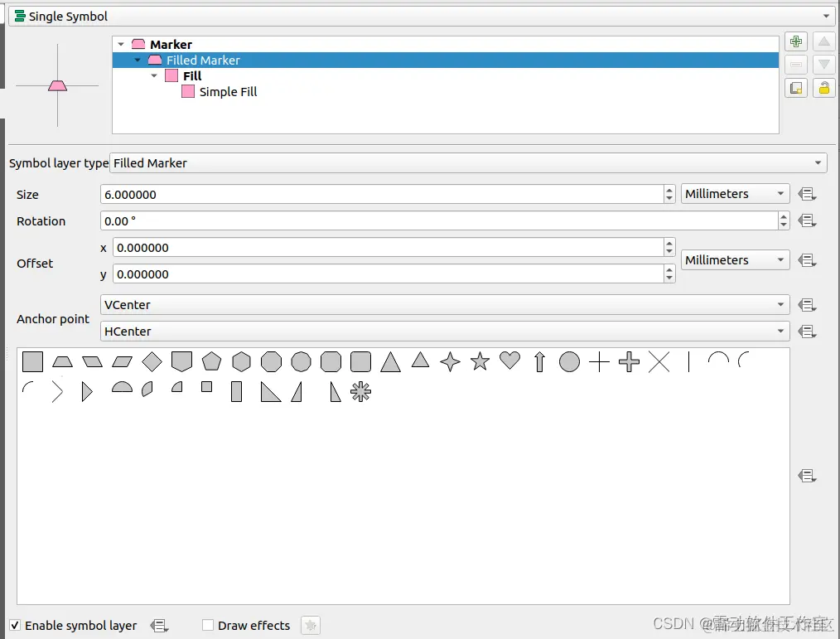Image resolution: width=840 pixels, height=639 pixels.
Task: Open the Single Symbol renderer dropdown
Action: [x=421, y=16]
